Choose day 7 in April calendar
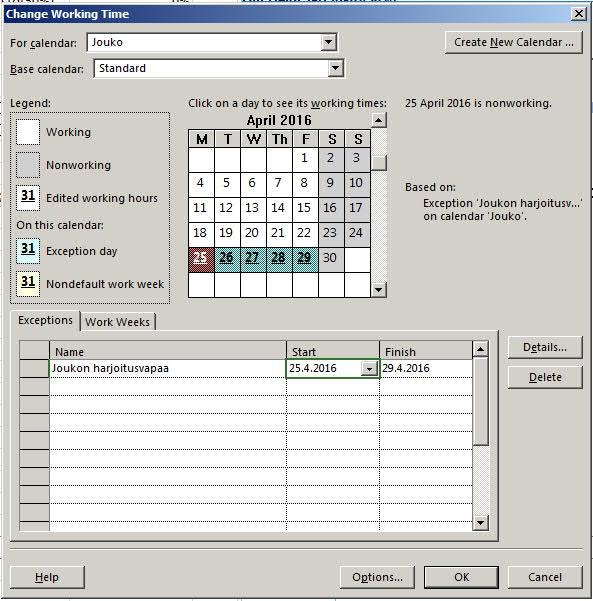 [x=279, y=184]
